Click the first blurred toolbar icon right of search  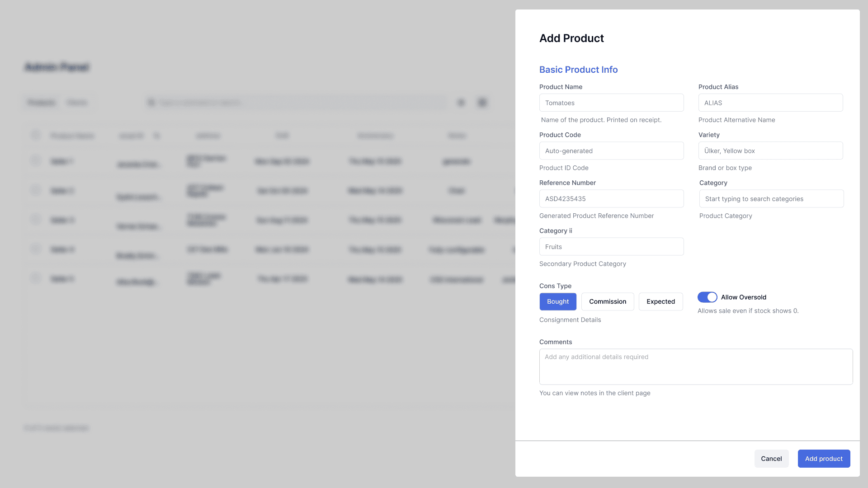pos(461,103)
